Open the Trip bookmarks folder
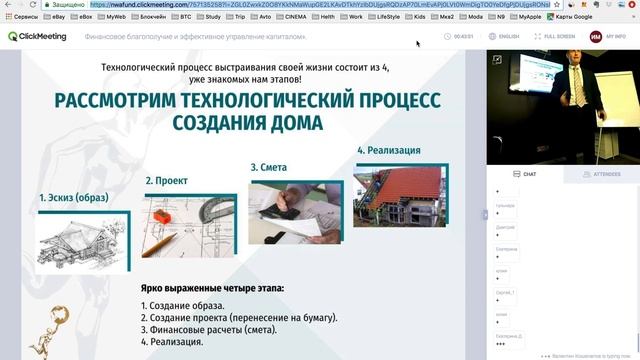 pyautogui.click(x=236, y=17)
